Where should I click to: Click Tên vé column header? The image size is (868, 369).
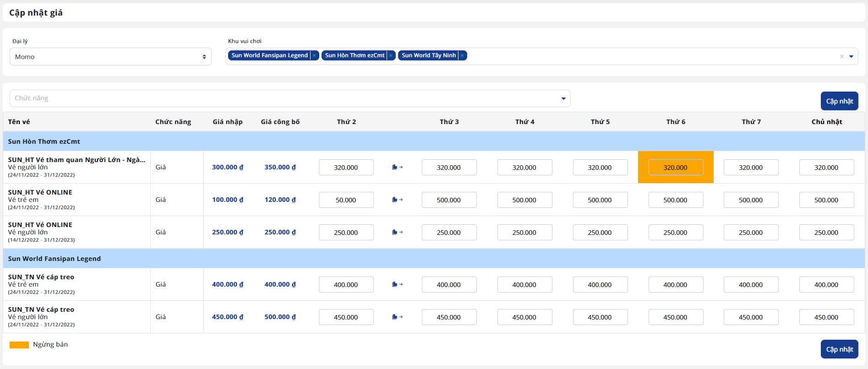pyautogui.click(x=19, y=122)
